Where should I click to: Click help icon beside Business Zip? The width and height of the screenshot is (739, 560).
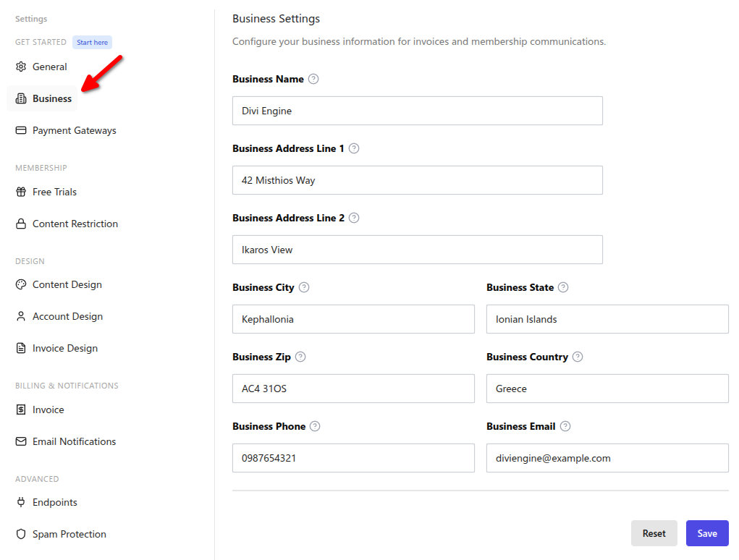click(x=300, y=357)
